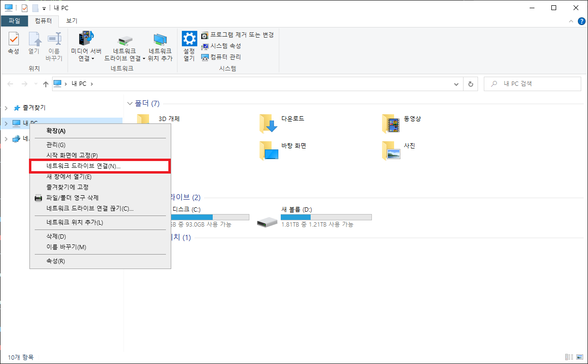Switch to the 보기 tab

[x=72, y=21]
